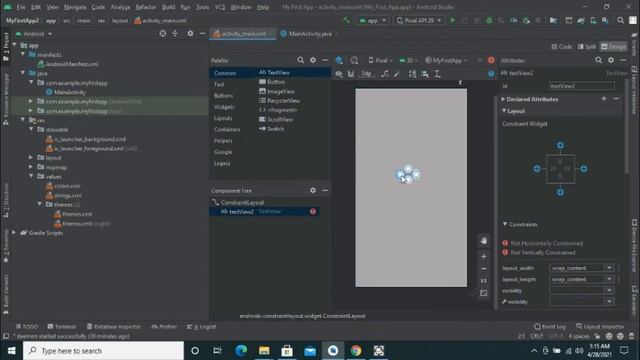Collapse the Constraints section
640x360 pixels.
[505, 224]
